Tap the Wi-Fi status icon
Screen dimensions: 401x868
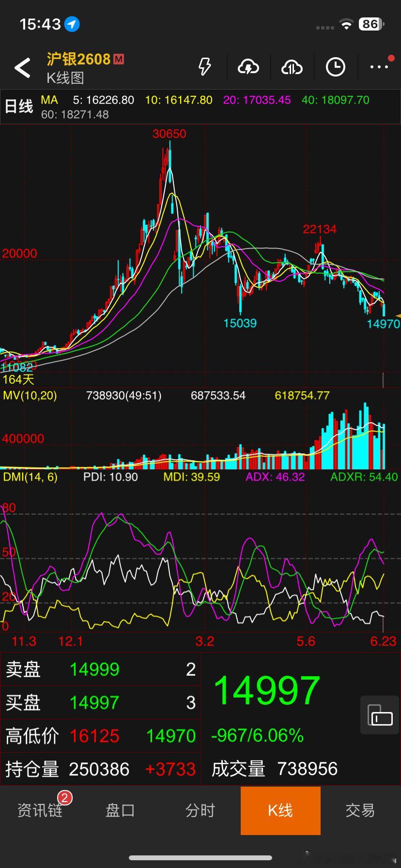346,24
